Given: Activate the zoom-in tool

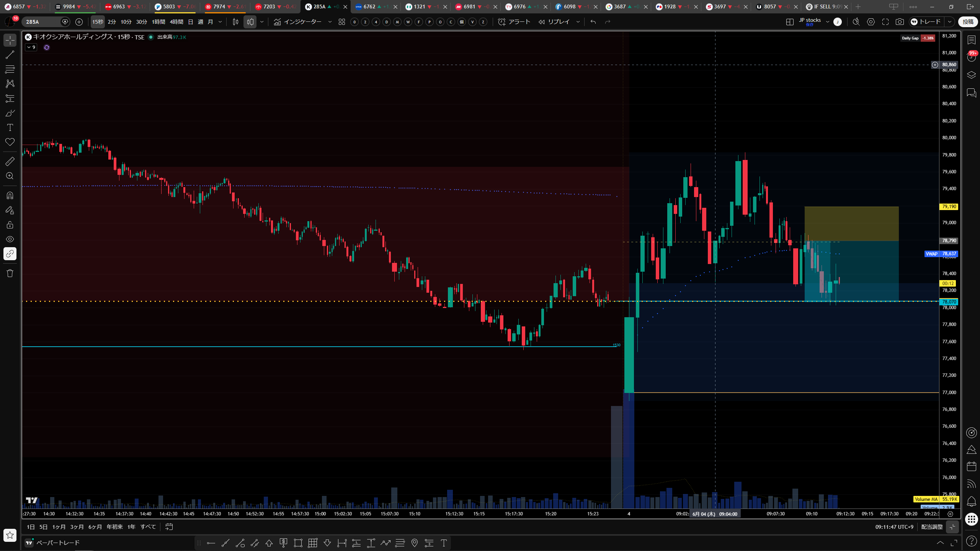Looking at the screenshot, I should pyautogui.click(x=10, y=176).
